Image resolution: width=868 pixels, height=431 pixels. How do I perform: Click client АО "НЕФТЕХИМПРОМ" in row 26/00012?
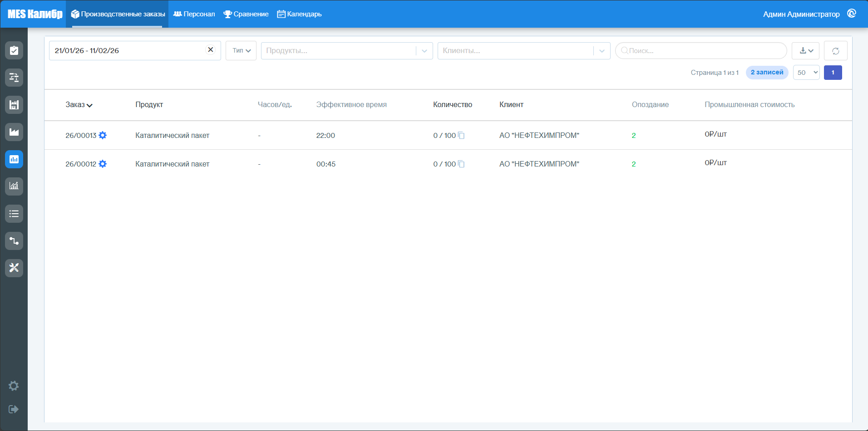point(539,164)
